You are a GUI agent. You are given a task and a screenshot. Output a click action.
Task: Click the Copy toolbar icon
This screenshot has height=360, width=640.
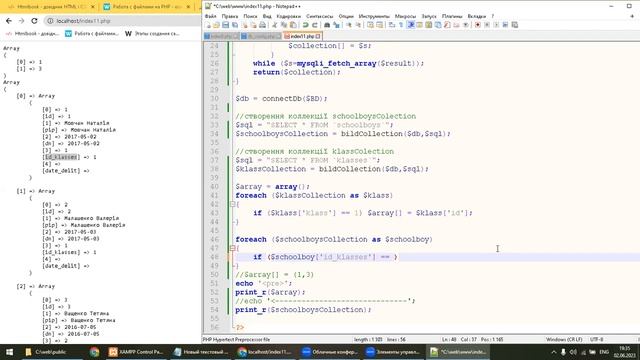click(284, 25)
